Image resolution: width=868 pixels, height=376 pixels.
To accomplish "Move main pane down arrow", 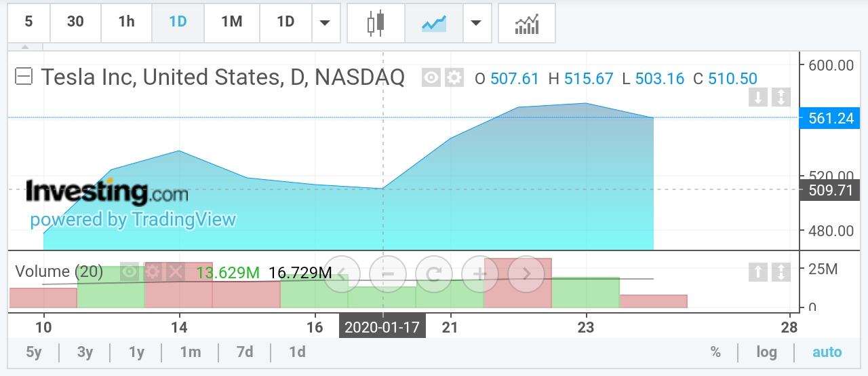I will click(757, 97).
